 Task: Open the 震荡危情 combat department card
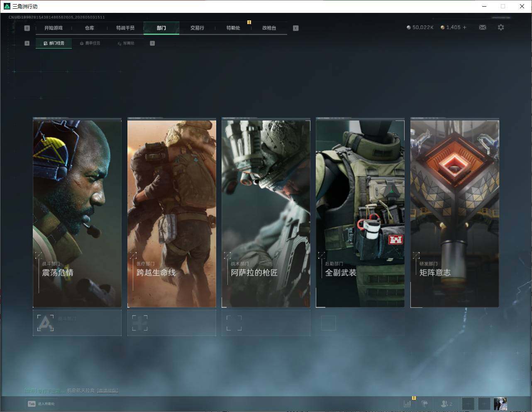[77, 213]
